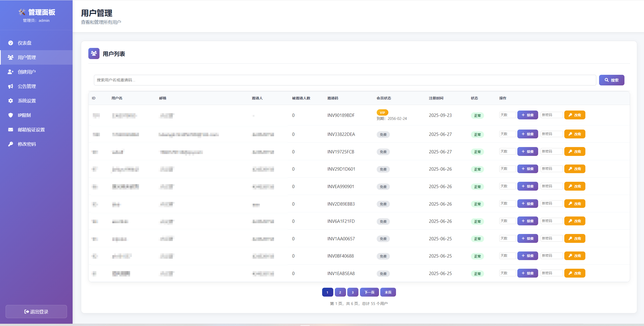This screenshot has height=326, width=644.
Task: Click the envelope icon for 邮箱验证设置
Action: click(10, 130)
